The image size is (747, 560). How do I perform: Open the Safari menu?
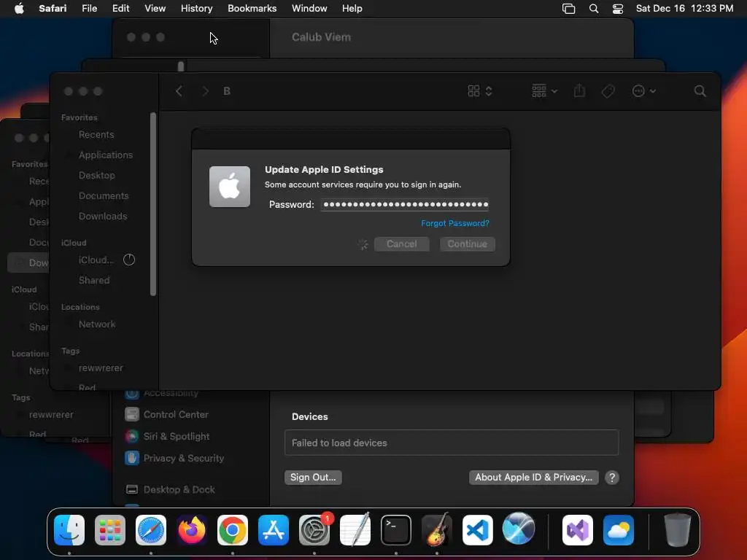[x=53, y=9]
